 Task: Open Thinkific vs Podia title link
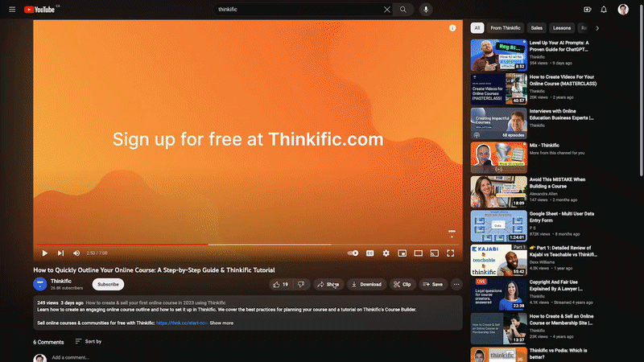click(x=558, y=354)
